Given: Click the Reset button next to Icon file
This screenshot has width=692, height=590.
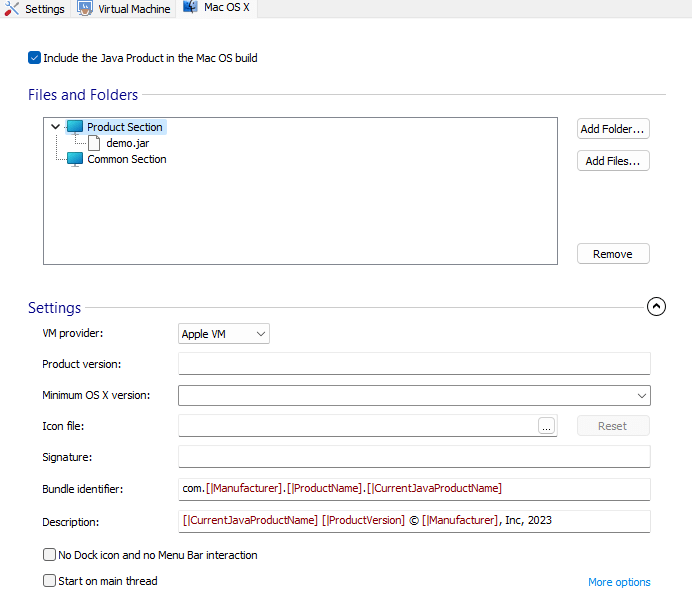Looking at the screenshot, I should (613, 426).
